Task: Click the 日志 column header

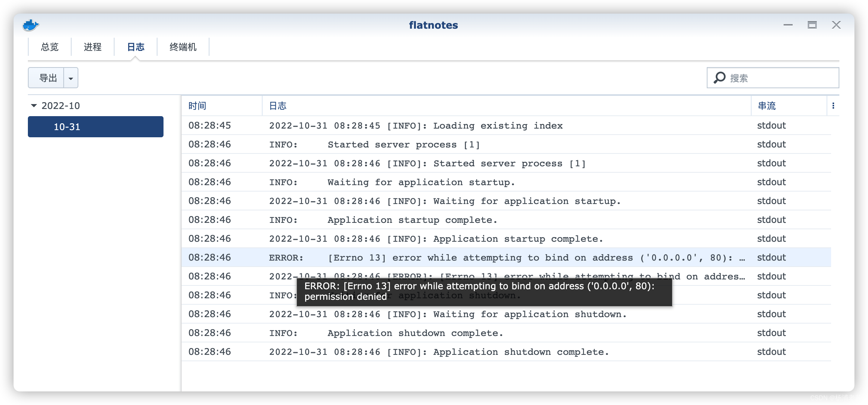Action: (507, 106)
